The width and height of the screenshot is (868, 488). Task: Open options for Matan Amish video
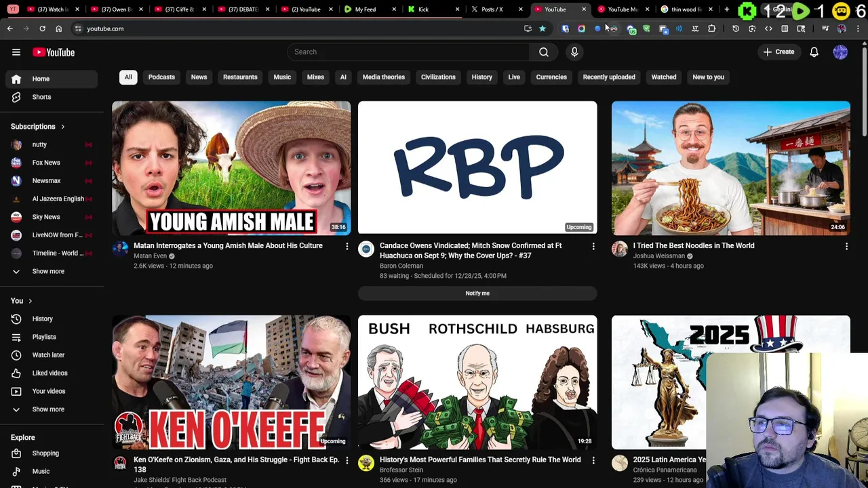pos(347,246)
